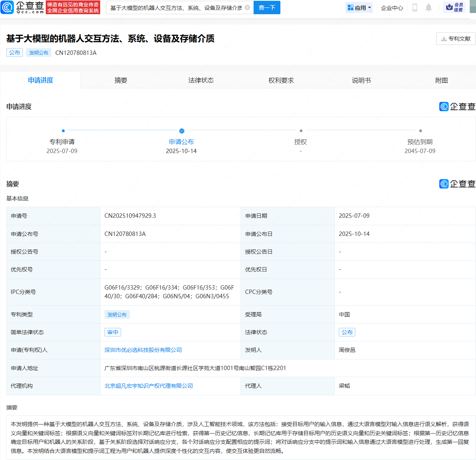
Task: Click the 专利申请 progress dot
Action: pos(63,131)
